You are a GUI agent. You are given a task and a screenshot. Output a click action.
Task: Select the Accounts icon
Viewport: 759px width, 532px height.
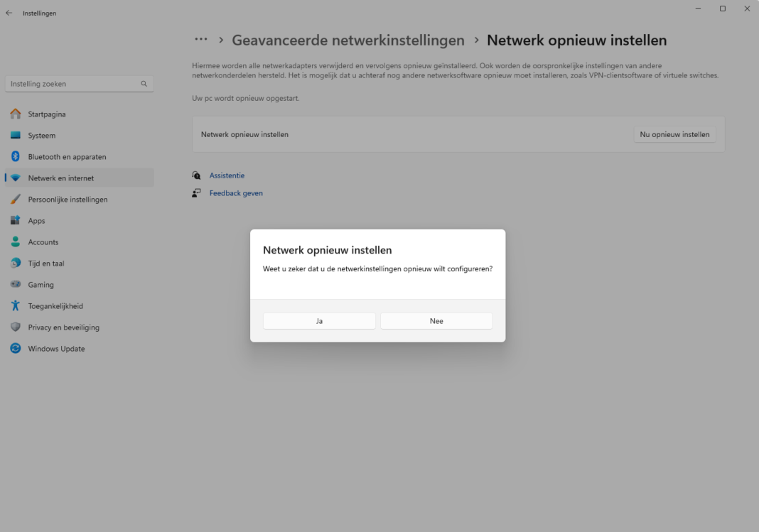pos(16,241)
